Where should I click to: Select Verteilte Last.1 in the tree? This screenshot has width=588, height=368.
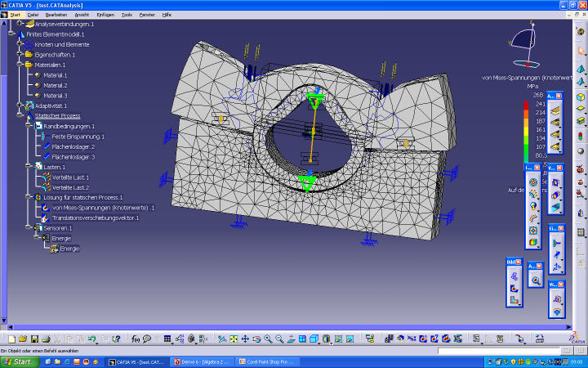coord(70,177)
